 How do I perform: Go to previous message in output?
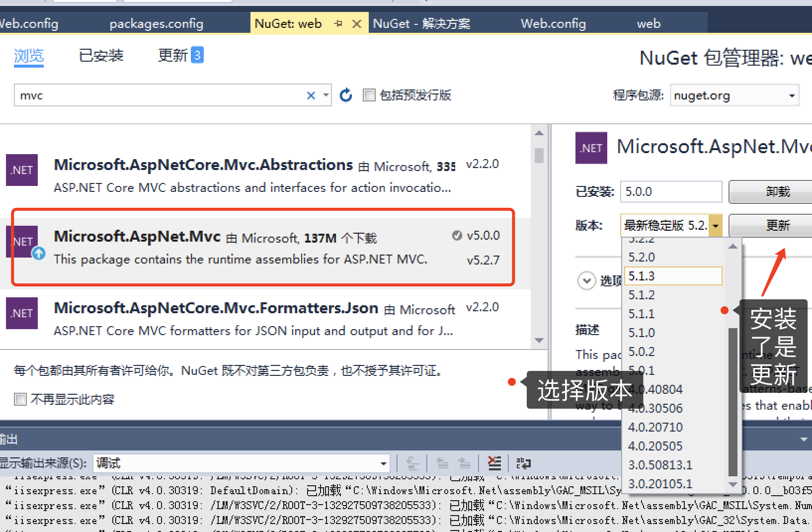pos(442,463)
